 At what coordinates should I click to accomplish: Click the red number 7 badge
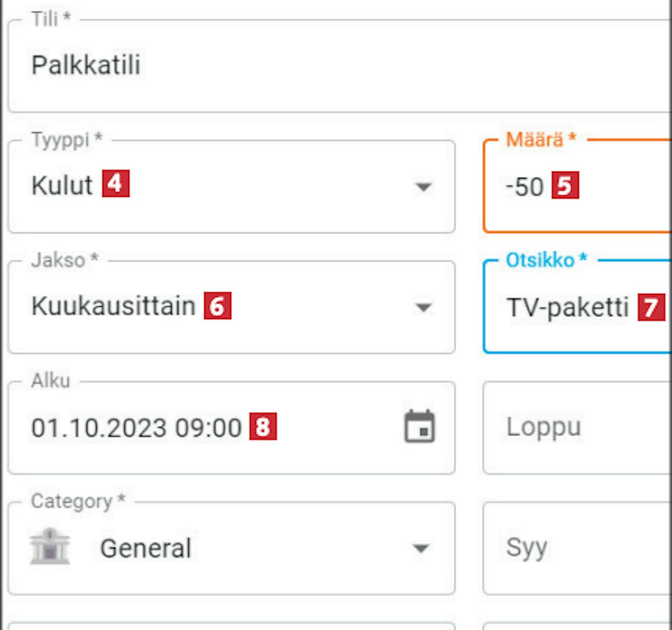tap(651, 307)
